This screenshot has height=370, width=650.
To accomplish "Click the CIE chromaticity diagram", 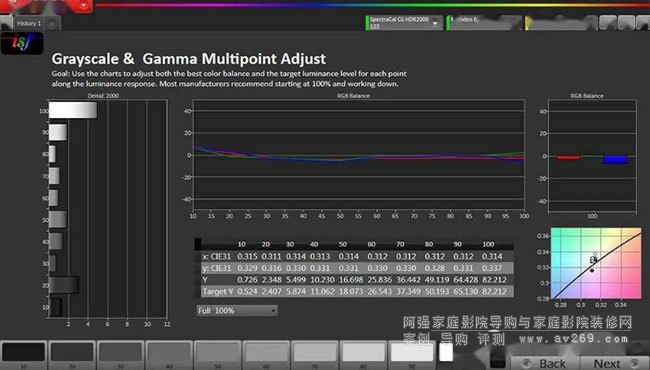I will 596,263.
